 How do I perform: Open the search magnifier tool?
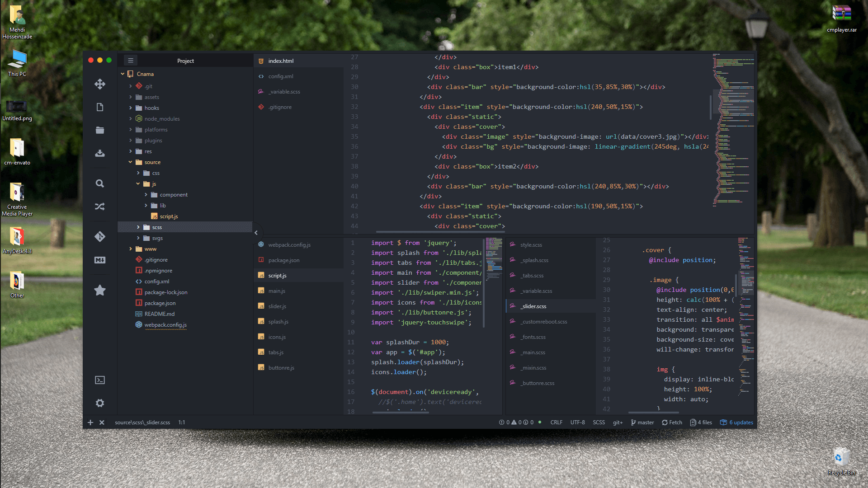(x=100, y=183)
